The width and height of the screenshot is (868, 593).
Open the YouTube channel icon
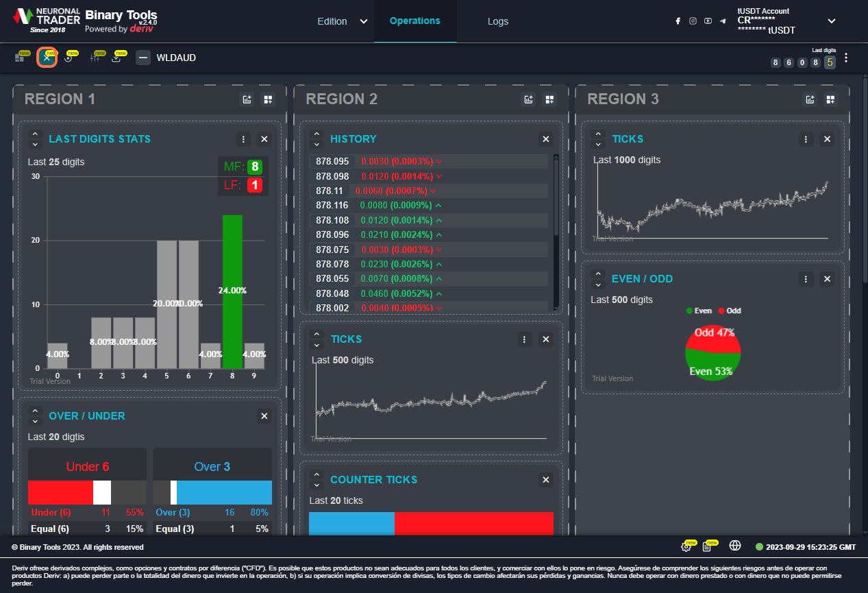708,21
